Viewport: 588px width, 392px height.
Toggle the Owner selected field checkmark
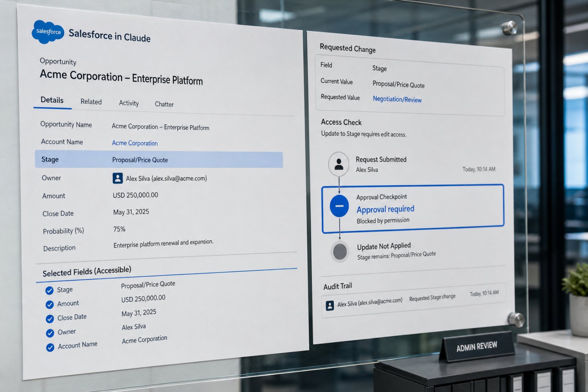[50, 333]
